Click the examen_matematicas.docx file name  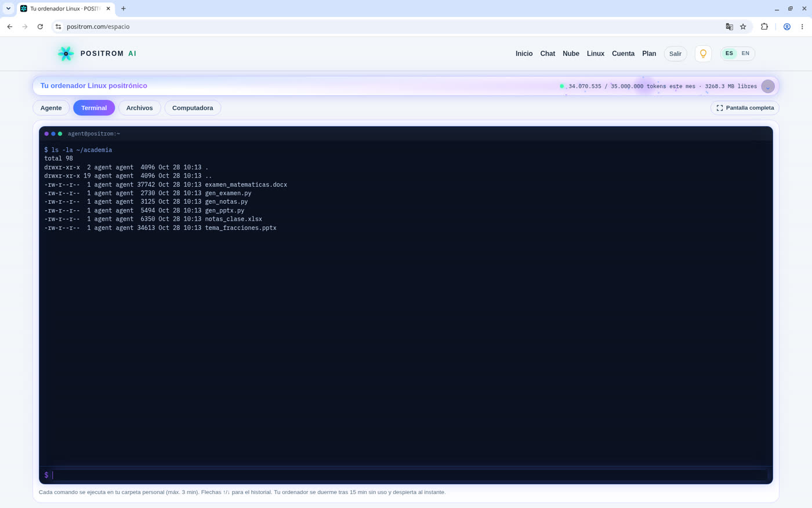(246, 185)
